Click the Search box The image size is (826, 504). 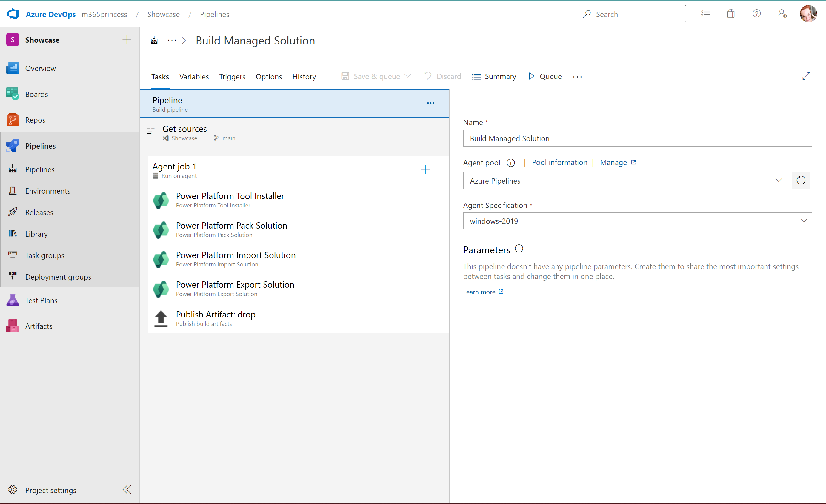click(632, 14)
